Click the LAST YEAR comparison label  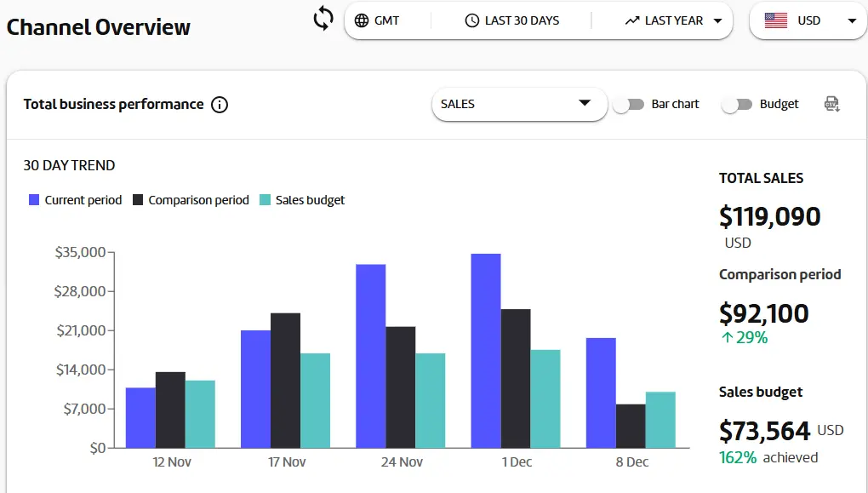(674, 20)
